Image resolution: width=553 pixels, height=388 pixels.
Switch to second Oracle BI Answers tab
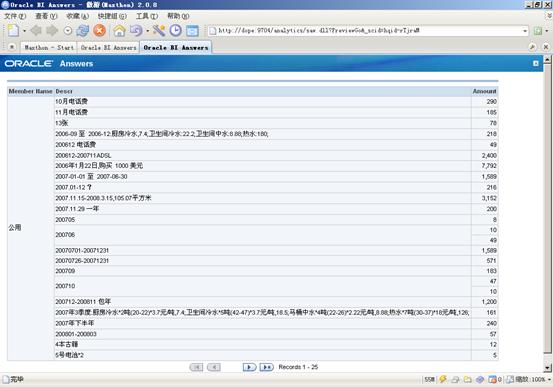pyautogui.click(x=176, y=48)
